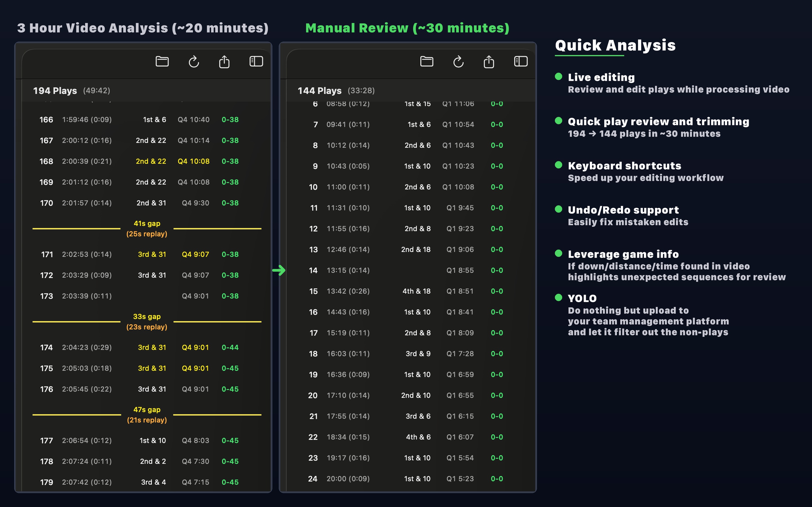Toggle sidebar icon in left panel

click(x=256, y=61)
